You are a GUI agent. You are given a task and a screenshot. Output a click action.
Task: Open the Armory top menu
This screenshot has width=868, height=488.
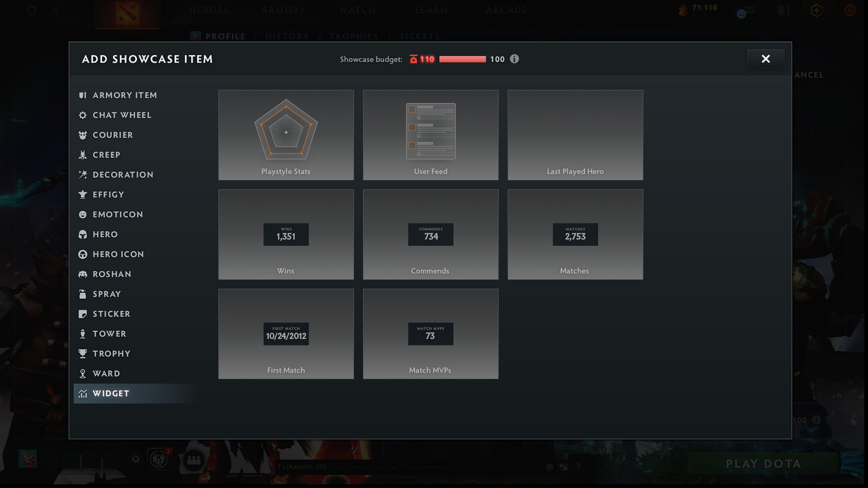point(284,10)
